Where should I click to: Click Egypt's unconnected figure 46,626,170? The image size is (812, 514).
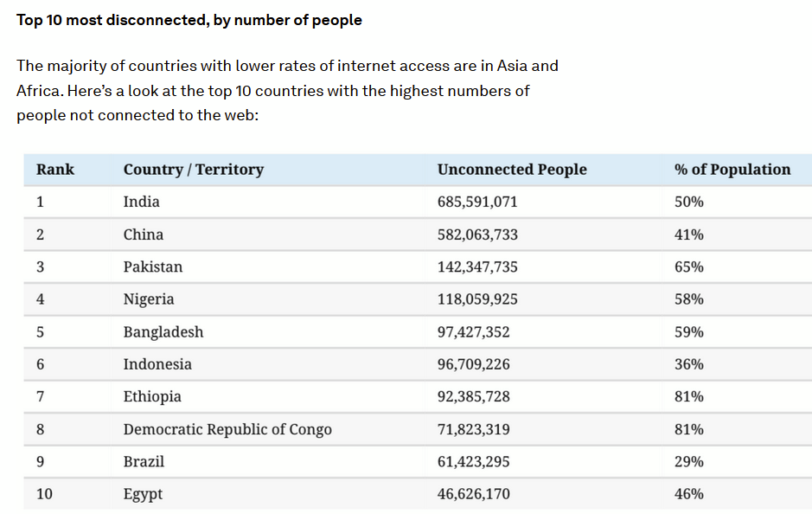[x=473, y=494]
